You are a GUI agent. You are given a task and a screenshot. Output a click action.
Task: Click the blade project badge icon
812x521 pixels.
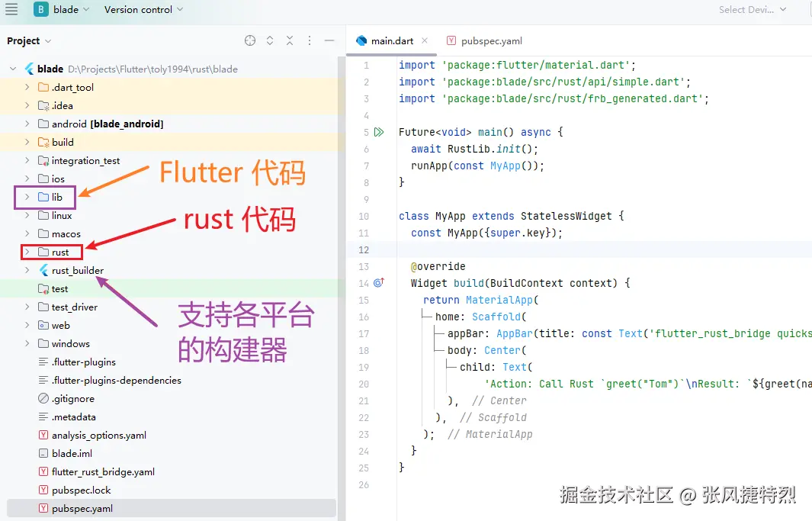[41, 9]
